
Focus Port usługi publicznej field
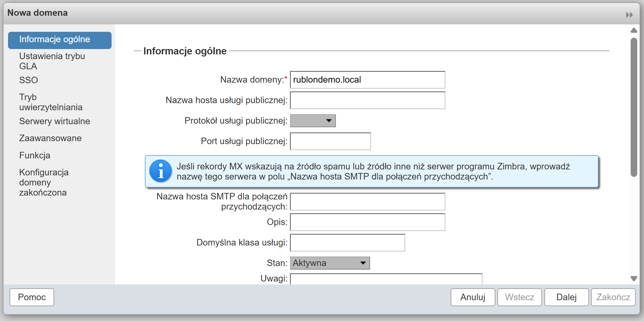pos(330,141)
